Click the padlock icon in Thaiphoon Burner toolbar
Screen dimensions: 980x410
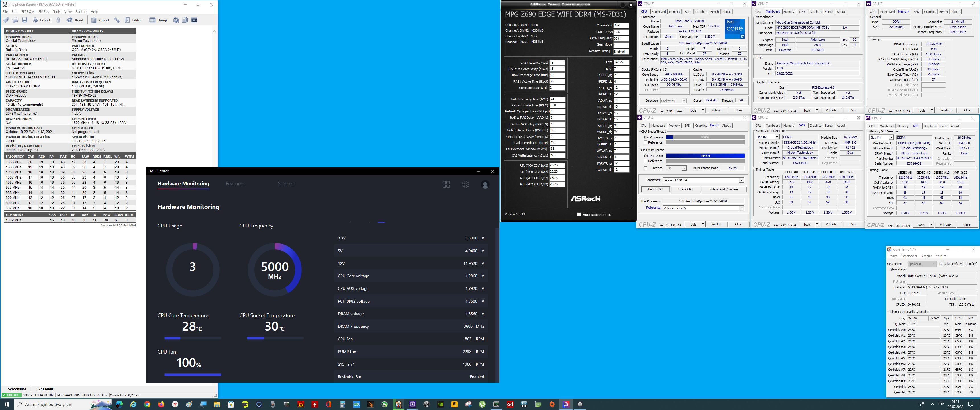click(x=59, y=20)
